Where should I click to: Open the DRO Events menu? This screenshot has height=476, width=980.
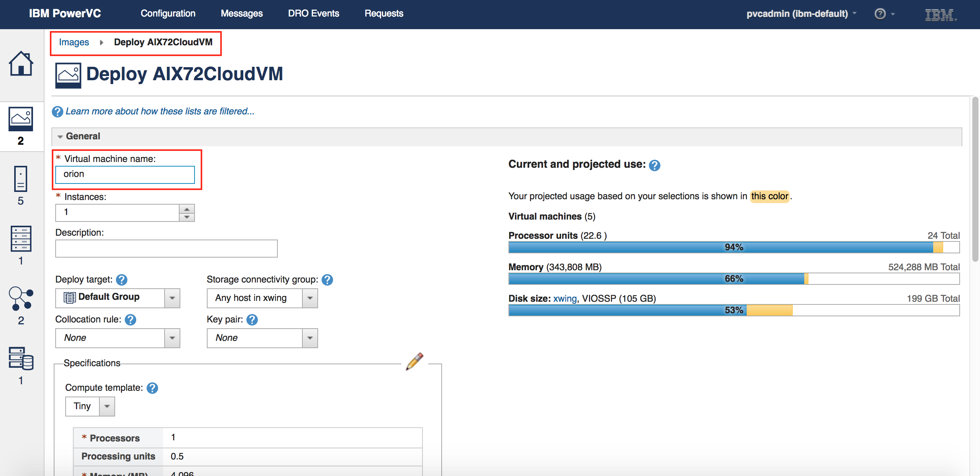tap(313, 14)
